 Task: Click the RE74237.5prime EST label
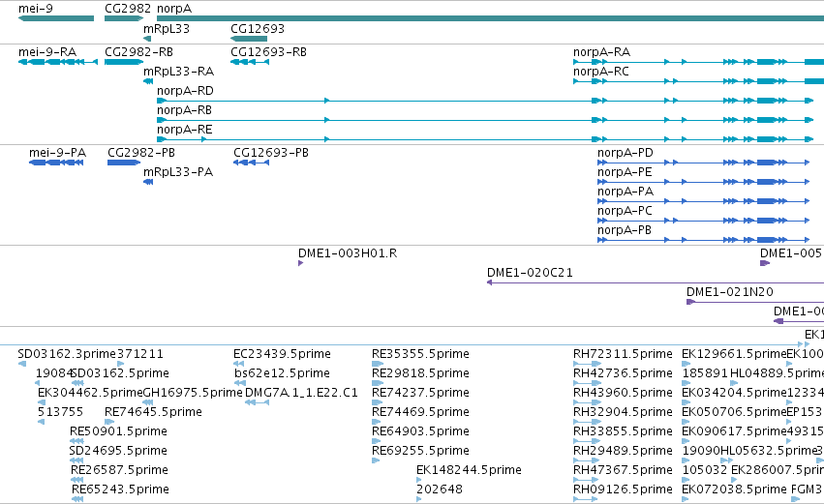tap(420, 393)
